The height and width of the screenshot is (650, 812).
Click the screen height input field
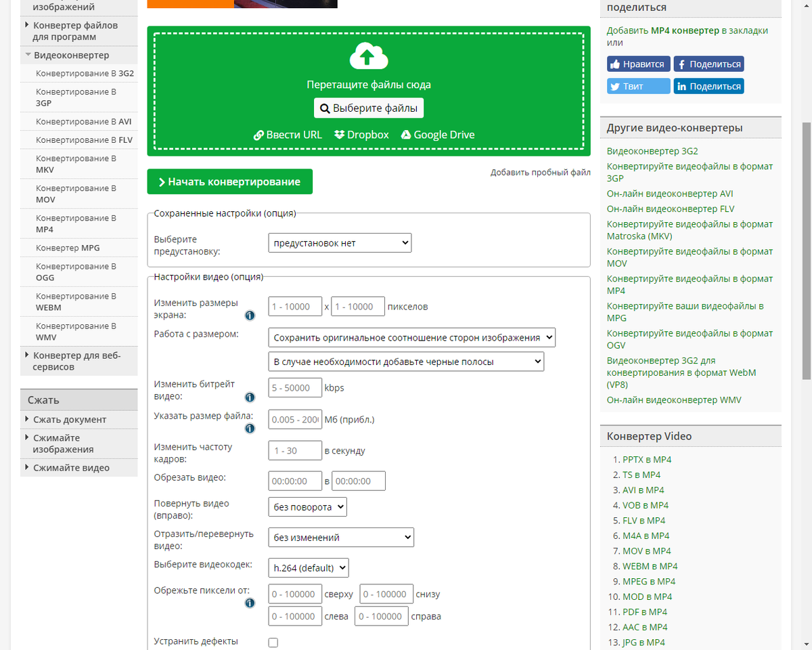click(x=358, y=307)
